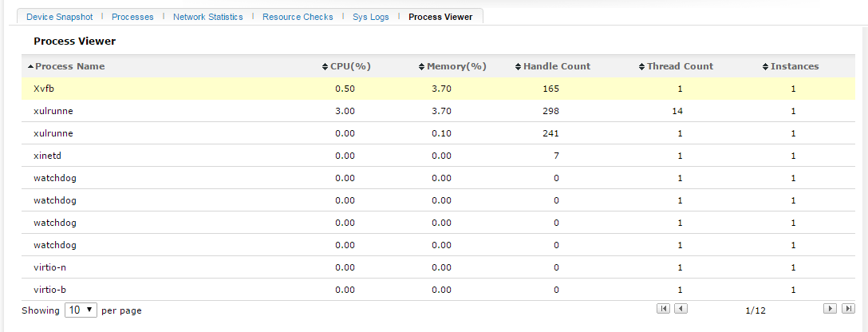
Task: View the Sys Logs tab
Action: pos(371,17)
